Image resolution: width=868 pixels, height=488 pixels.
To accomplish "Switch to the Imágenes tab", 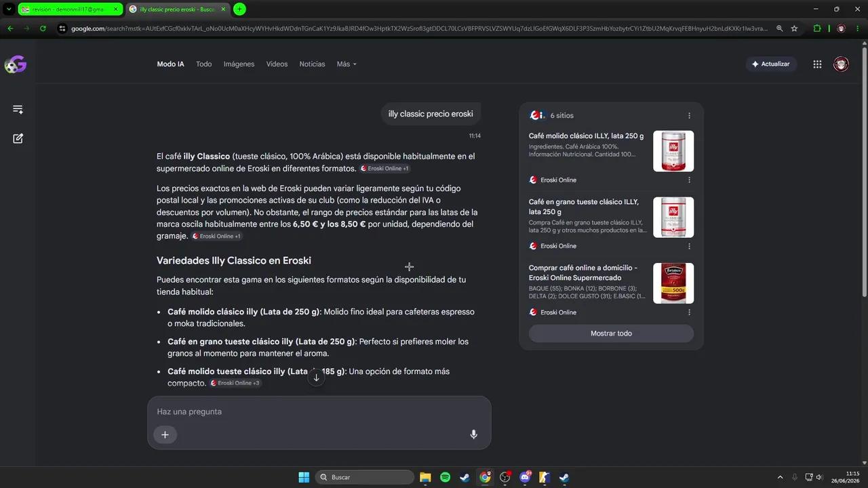I will tap(239, 64).
